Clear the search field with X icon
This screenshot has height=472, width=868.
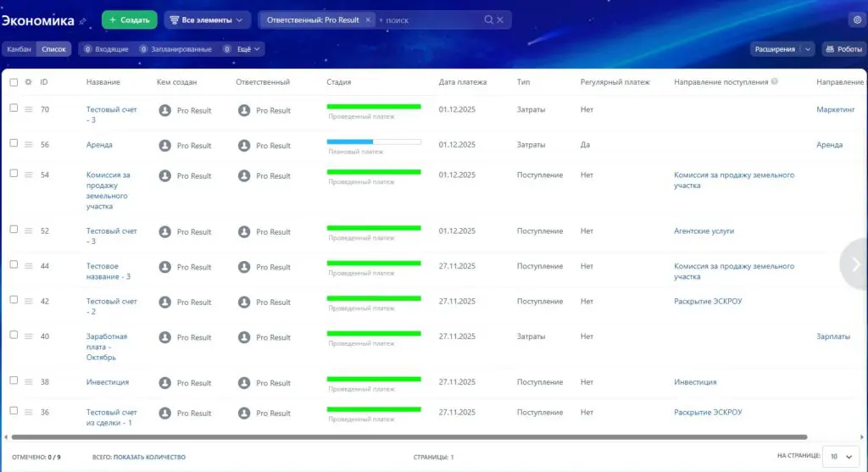point(500,20)
